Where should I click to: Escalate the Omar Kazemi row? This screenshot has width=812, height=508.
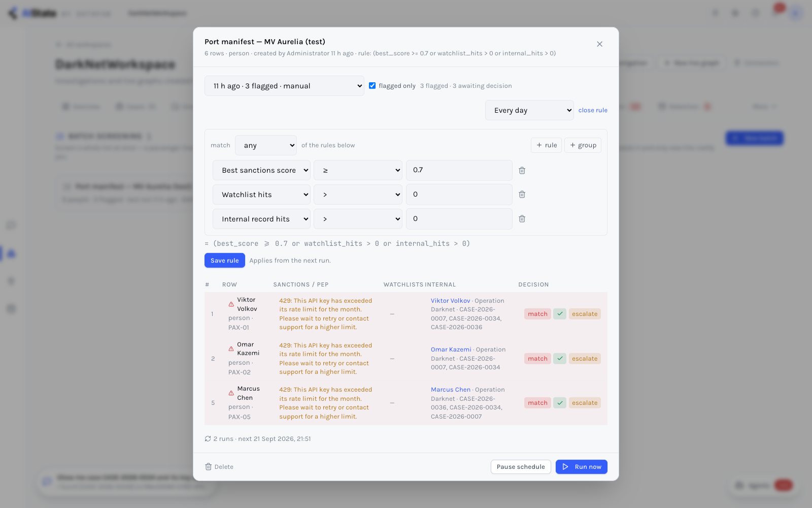[x=585, y=359]
